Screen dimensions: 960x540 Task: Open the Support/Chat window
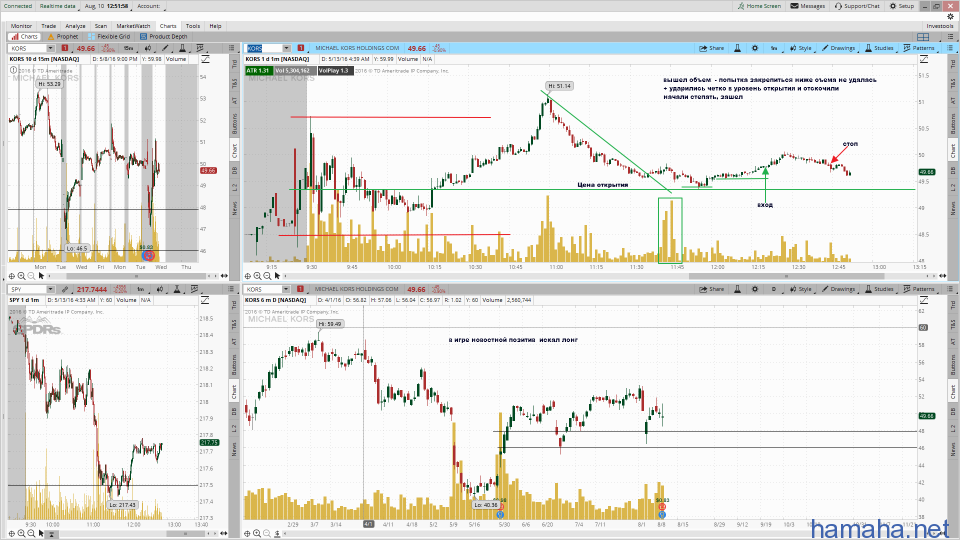857,6
